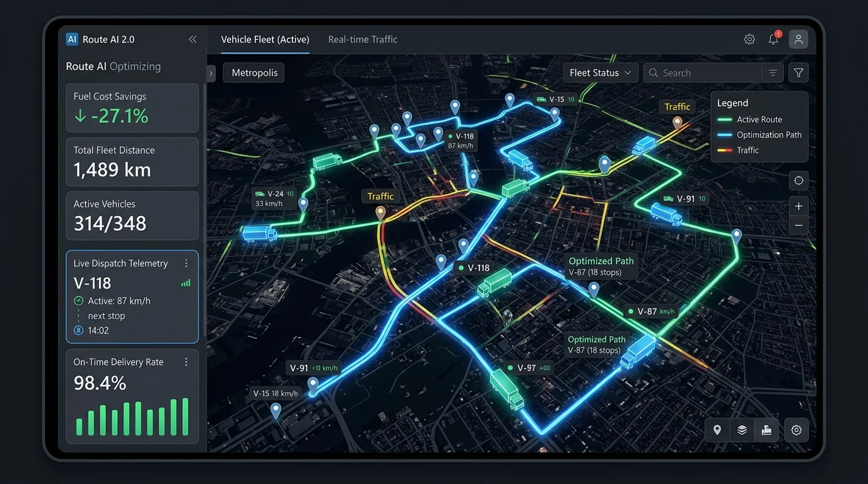Click location pin tool at bottom
Image resolution: width=868 pixels, height=484 pixels.
coord(717,430)
